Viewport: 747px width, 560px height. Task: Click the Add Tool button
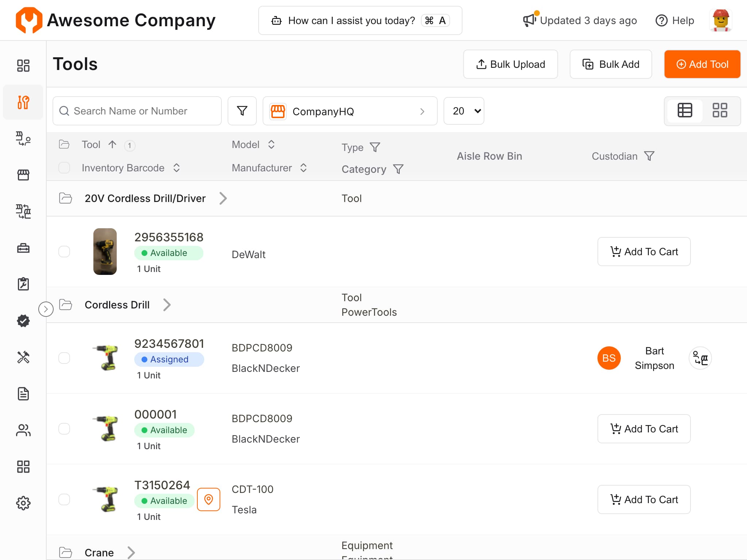click(x=702, y=64)
